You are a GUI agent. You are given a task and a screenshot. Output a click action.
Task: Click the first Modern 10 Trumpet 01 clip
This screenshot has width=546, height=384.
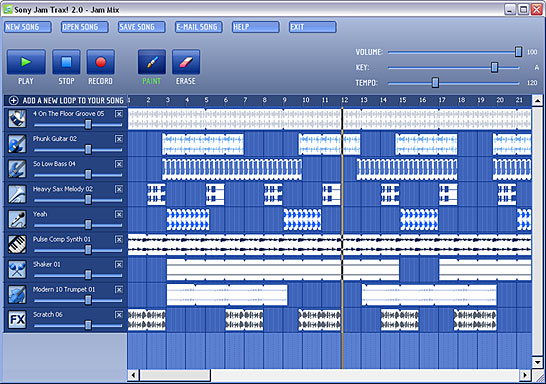click(227, 295)
